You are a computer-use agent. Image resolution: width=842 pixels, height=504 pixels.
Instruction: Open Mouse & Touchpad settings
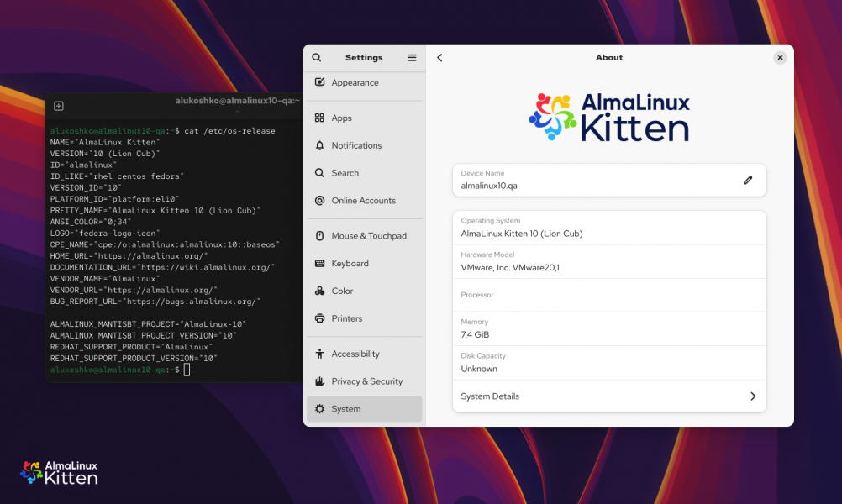364,236
